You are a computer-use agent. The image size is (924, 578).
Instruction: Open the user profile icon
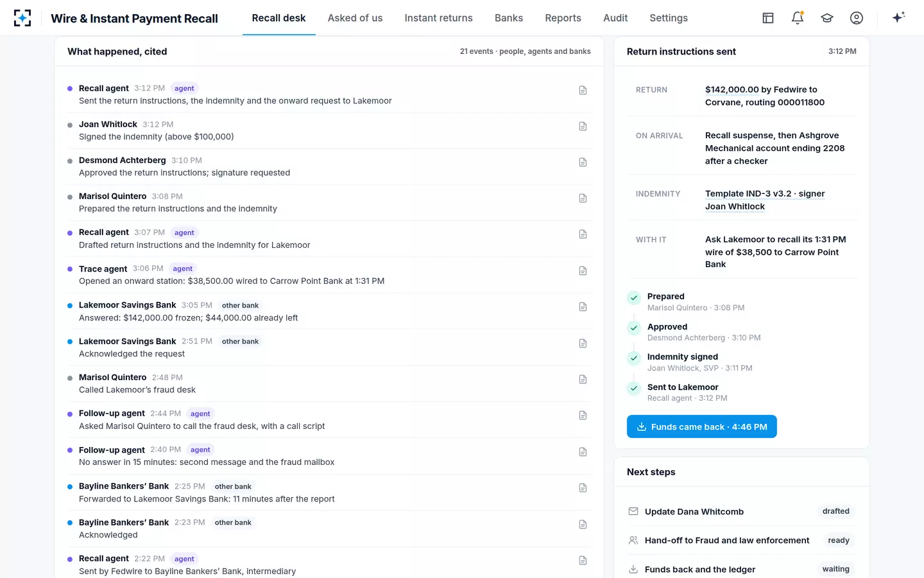pos(857,18)
